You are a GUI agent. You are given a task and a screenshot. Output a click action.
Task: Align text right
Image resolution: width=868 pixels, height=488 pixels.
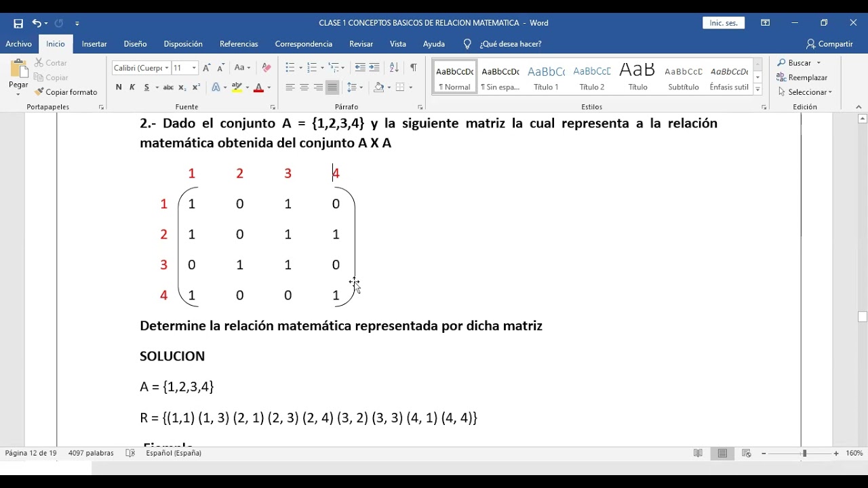tap(318, 87)
